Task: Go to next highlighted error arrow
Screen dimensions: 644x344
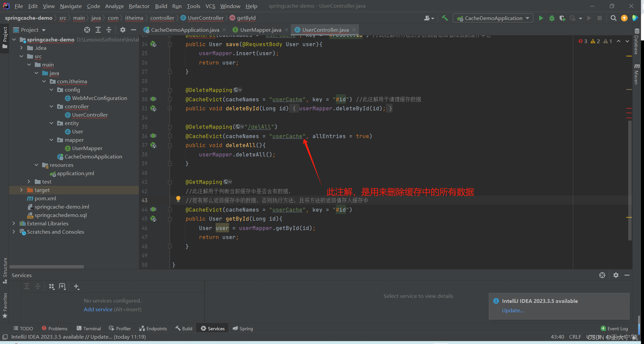Action: pyautogui.click(x=627, y=41)
